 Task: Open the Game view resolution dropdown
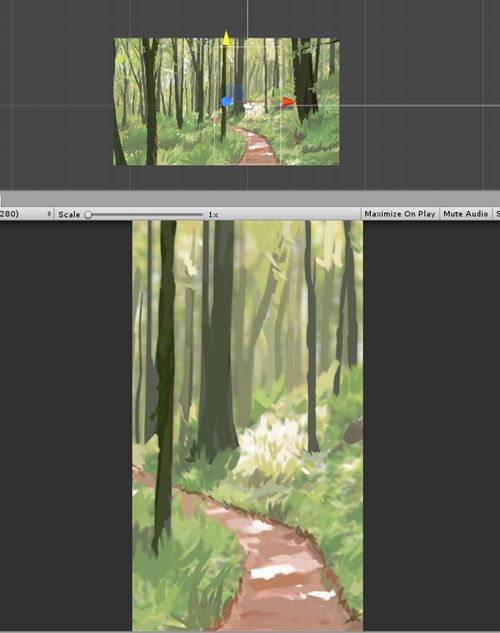(x=26, y=214)
